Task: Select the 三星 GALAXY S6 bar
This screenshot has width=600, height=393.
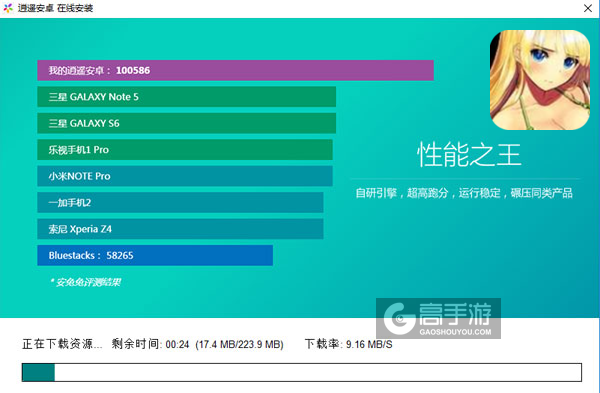Action: (x=186, y=123)
